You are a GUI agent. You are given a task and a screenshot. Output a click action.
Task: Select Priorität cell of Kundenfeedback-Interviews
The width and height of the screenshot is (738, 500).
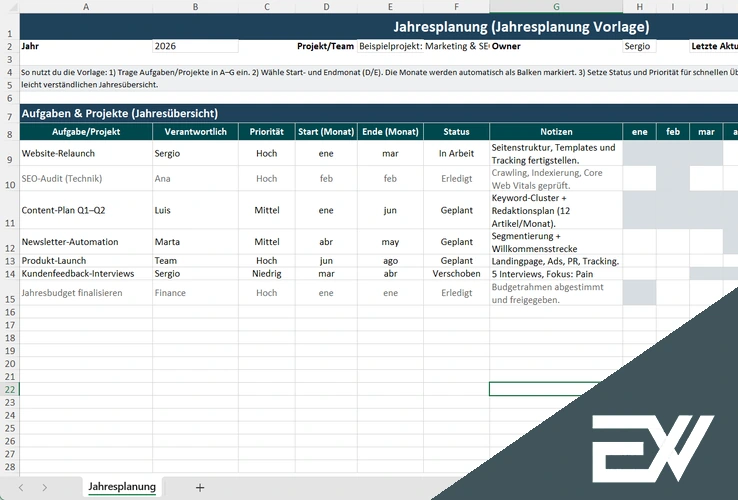click(x=266, y=273)
